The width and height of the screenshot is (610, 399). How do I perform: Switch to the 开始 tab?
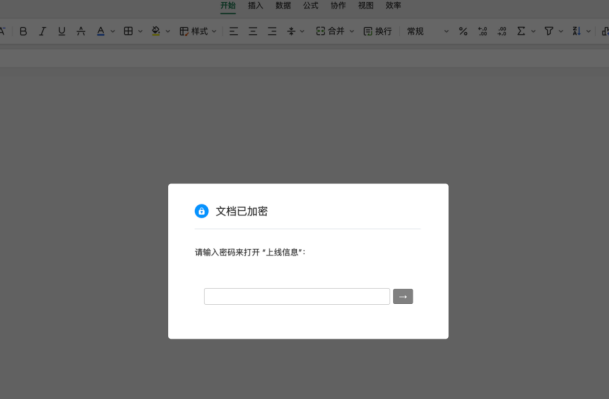pos(228,6)
